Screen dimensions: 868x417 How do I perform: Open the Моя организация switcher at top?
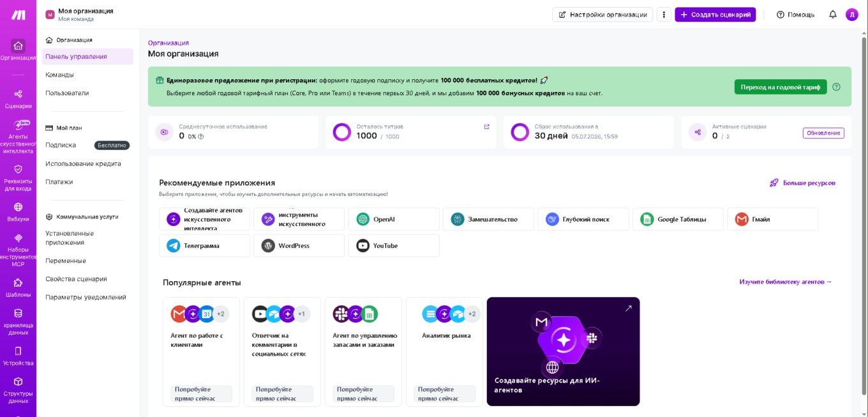[x=80, y=15]
